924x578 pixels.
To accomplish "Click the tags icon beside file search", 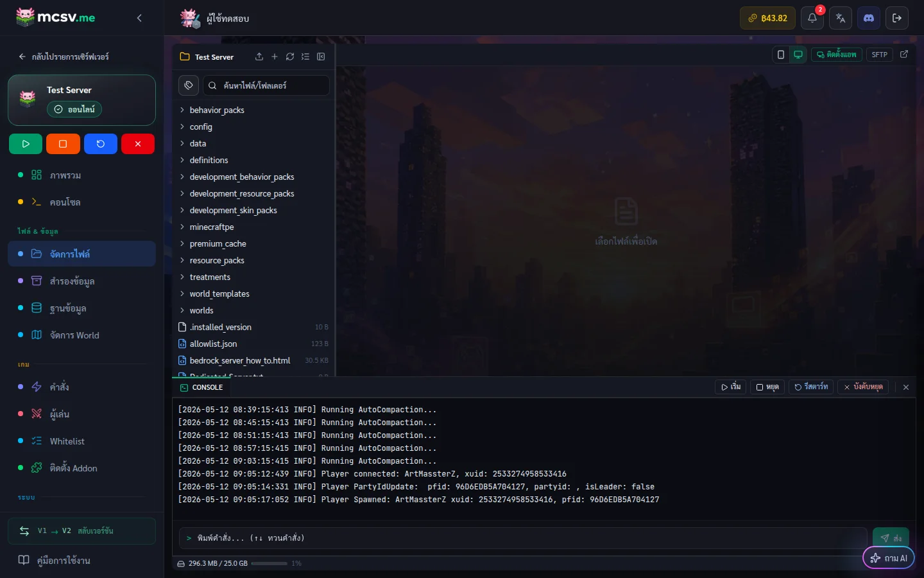I will coord(189,85).
